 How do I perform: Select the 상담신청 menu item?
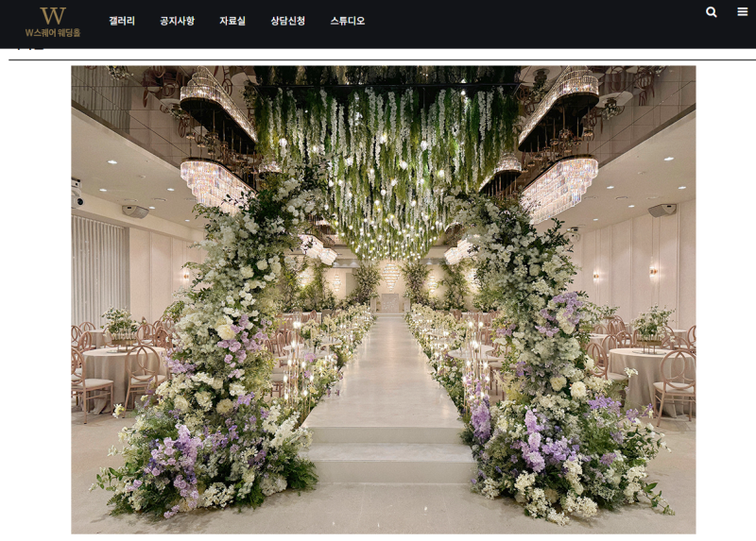point(288,21)
